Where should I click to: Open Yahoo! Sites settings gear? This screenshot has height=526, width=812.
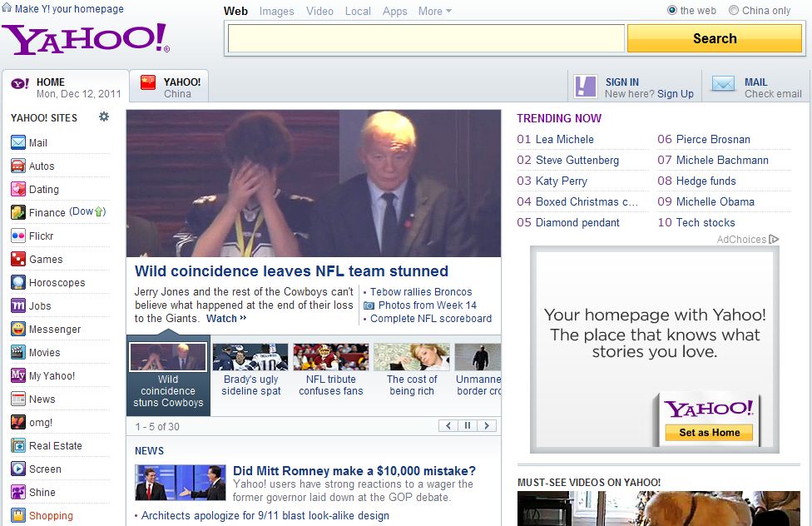point(104,117)
